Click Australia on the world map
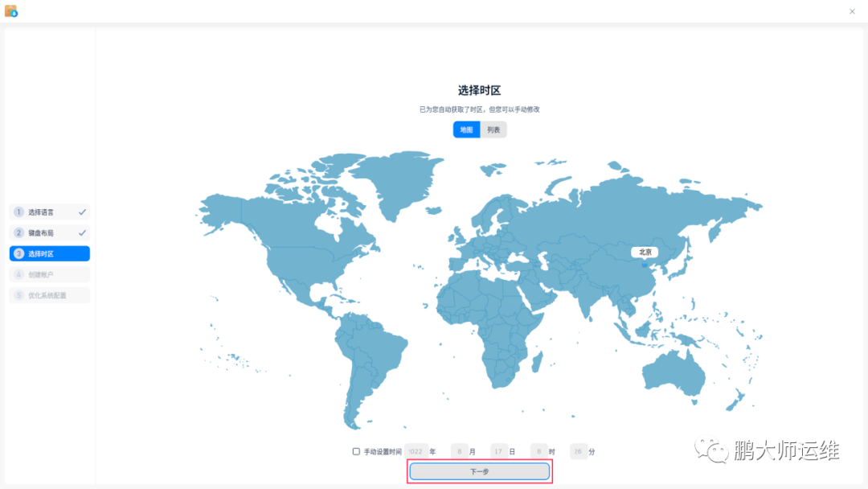The height and width of the screenshot is (489, 868). coord(674,374)
